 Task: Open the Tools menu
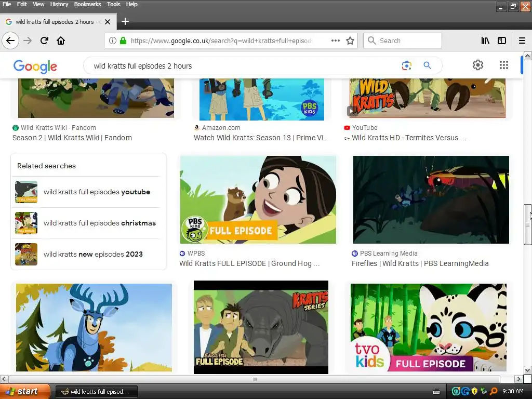click(114, 4)
